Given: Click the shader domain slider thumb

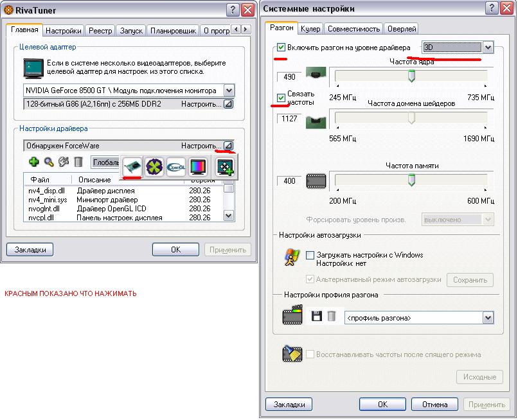Looking at the screenshot, I should [411, 118].
